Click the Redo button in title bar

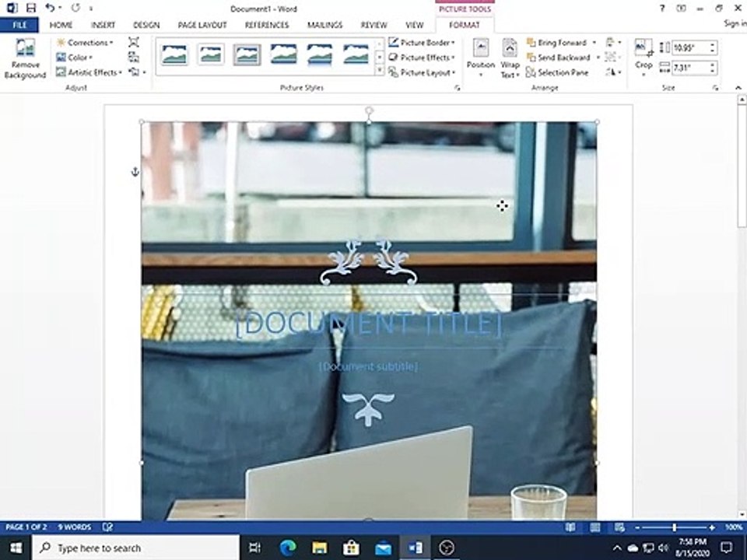pos(75,8)
